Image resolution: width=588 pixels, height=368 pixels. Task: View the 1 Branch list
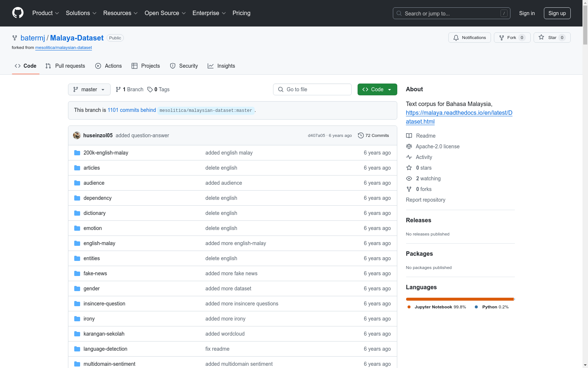click(129, 89)
